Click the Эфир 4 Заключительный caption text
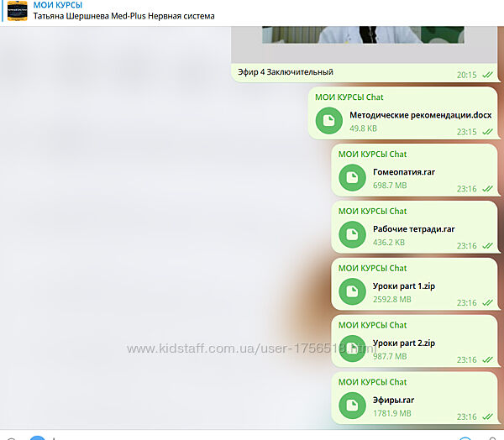The width and height of the screenshot is (504, 440). 286,72
